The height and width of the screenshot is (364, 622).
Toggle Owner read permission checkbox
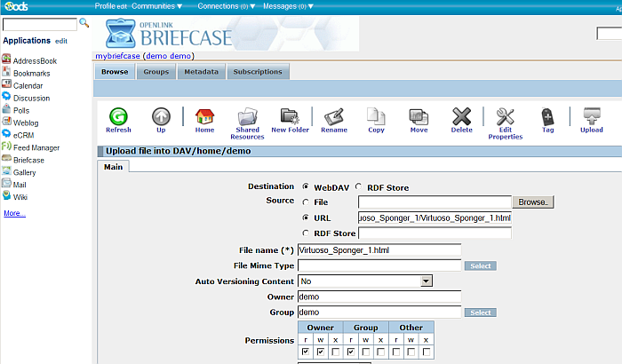coord(307,352)
